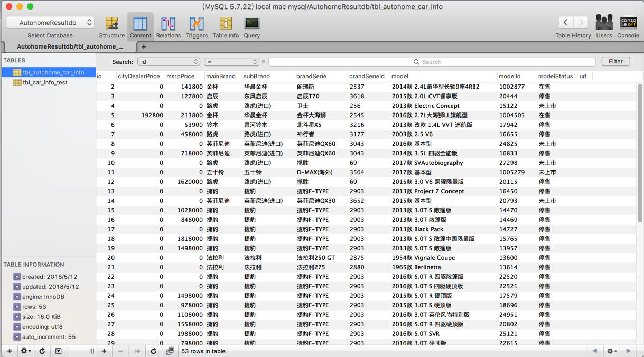Click the 'engine: InnoDB' info entry
The height and width of the screenshot is (357, 644).
click(x=39, y=297)
